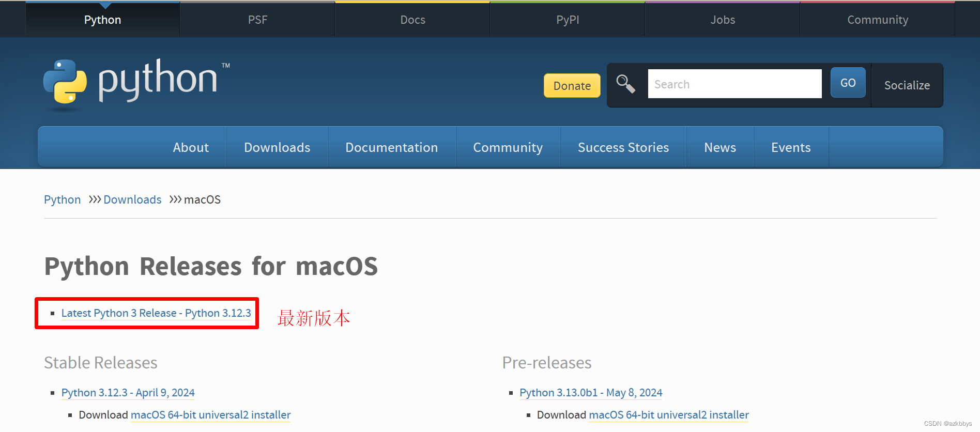Open the Community top bar tab
Image resolution: width=980 pixels, height=432 pixels.
(x=878, y=20)
